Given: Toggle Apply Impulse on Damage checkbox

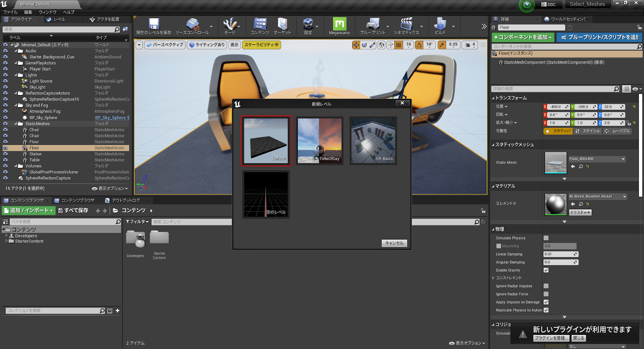Looking at the screenshot, I should tap(546, 302).
